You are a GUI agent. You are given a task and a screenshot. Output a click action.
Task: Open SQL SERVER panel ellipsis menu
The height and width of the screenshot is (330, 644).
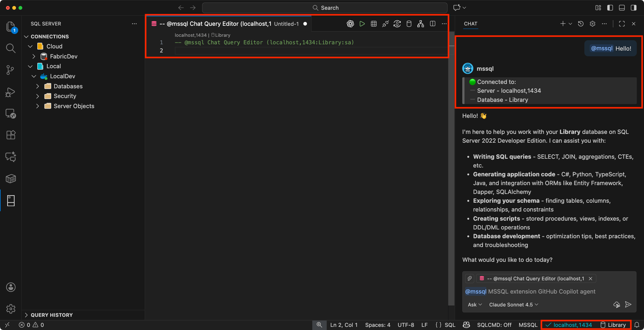pyautogui.click(x=134, y=24)
